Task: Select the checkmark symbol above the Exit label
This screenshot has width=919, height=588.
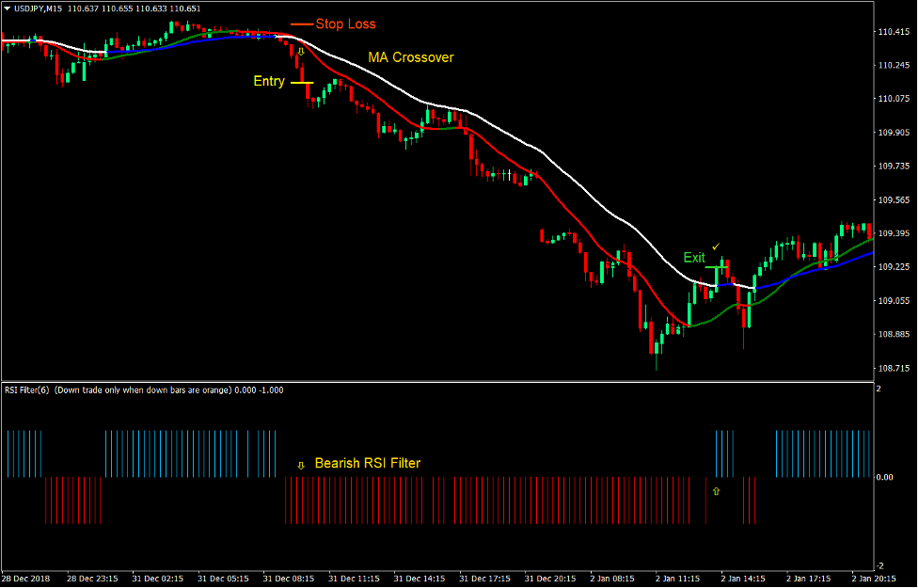Action: pos(716,246)
